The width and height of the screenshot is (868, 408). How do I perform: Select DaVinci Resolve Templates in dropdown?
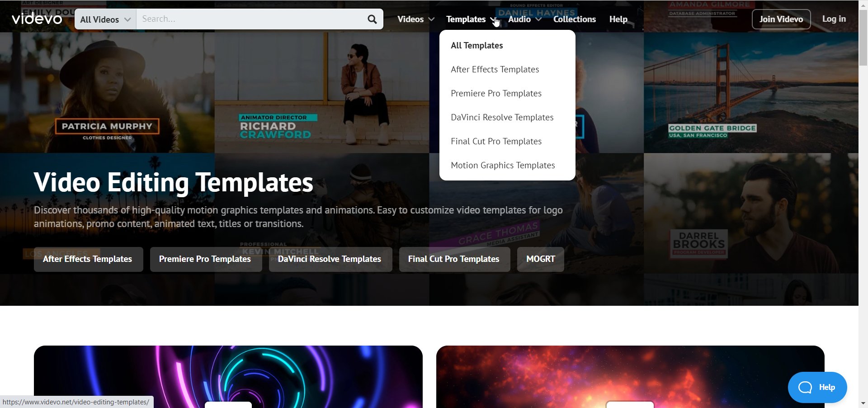pyautogui.click(x=502, y=117)
